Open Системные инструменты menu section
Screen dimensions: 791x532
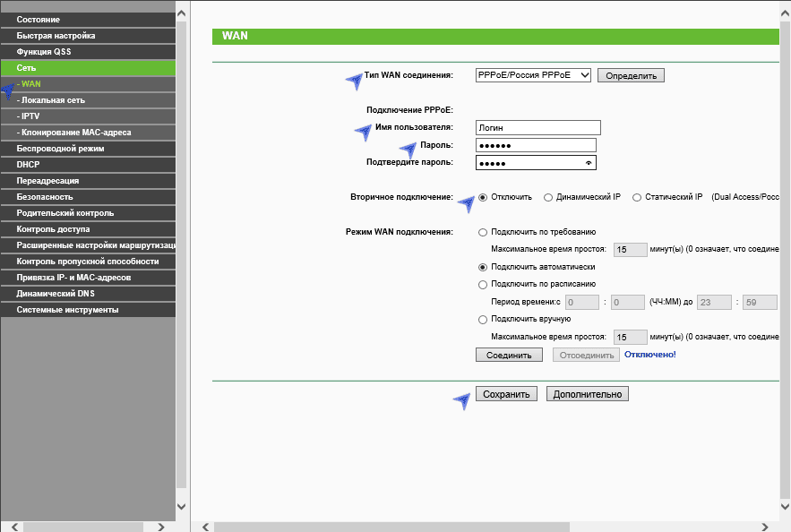coord(67,310)
